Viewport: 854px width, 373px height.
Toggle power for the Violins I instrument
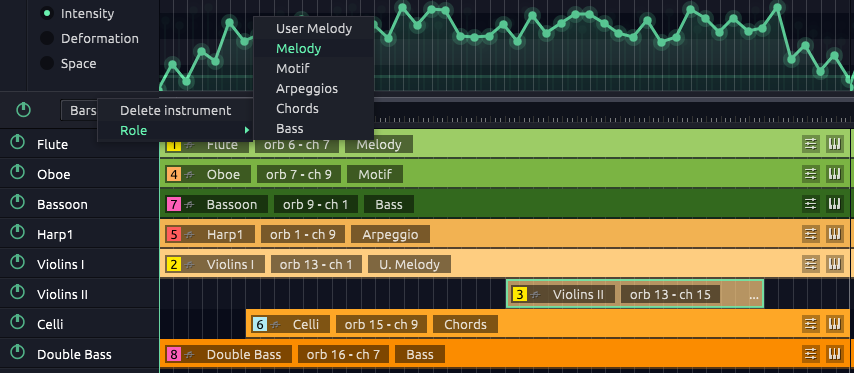18,263
